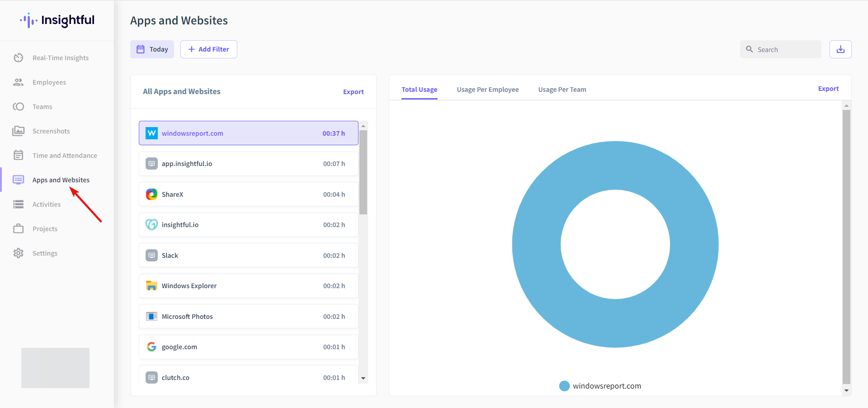Switch to Usage Per Team tab
The width and height of the screenshot is (868, 408).
pyautogui.click(x=562, y=90)
